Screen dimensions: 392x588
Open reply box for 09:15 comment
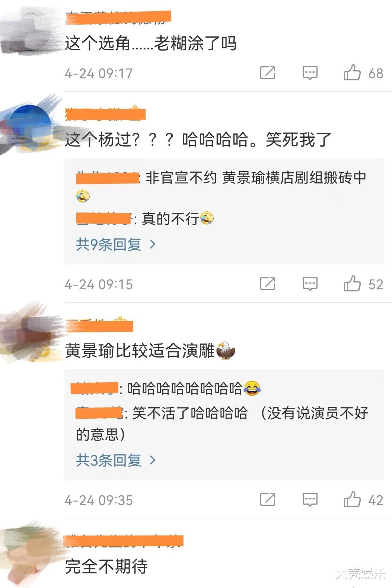click(x=310, y=284)
